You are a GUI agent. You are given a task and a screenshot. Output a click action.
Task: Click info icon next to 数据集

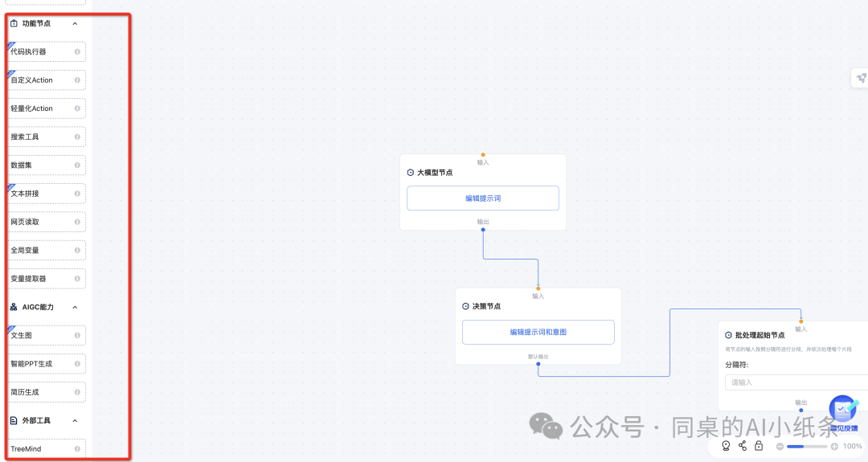point(77,166)
